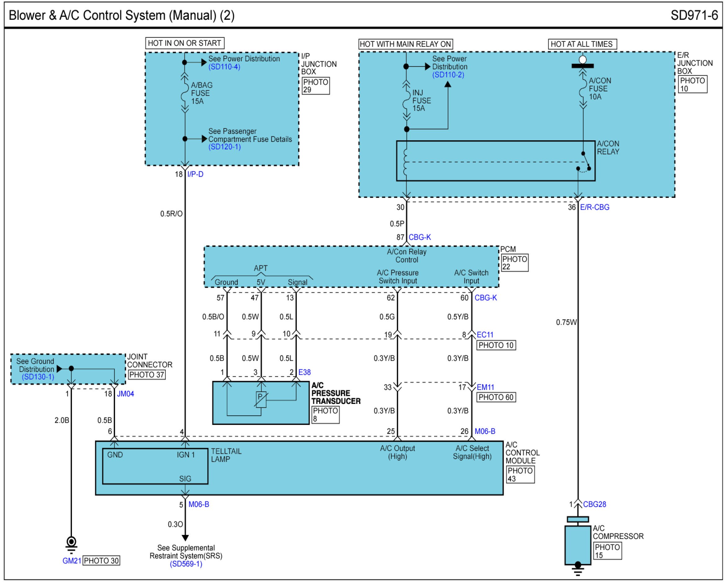Click the EM11 connector label
The width and height of the screenshot is (728, 586).
click(486, 387)
